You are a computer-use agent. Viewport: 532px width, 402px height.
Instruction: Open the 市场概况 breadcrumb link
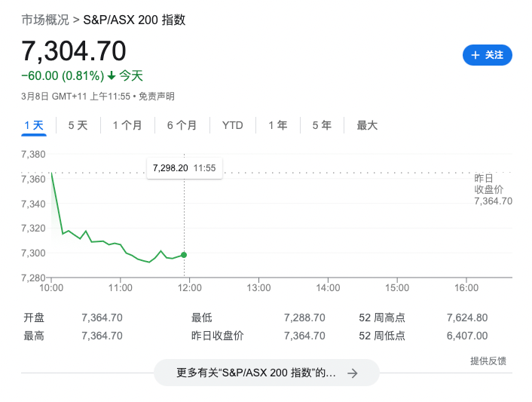[45, 20]
